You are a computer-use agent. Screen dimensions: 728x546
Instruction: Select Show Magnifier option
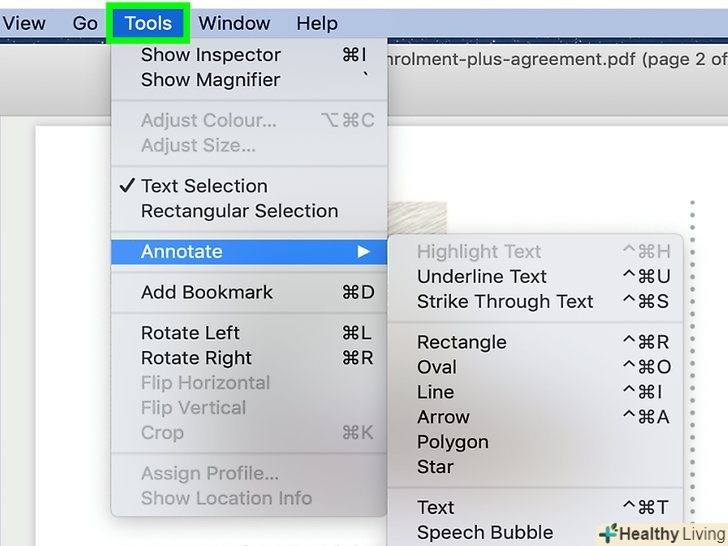(211, 80)
